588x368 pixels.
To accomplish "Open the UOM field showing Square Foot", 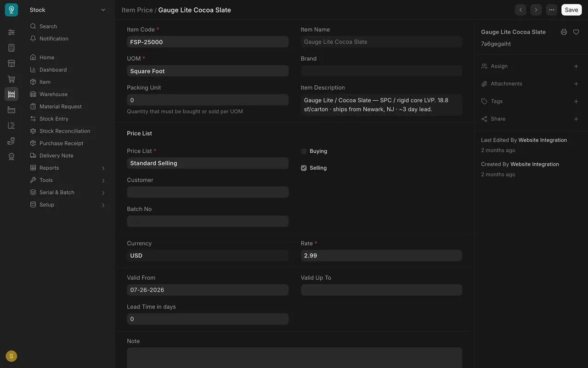I will click(208, 71).
